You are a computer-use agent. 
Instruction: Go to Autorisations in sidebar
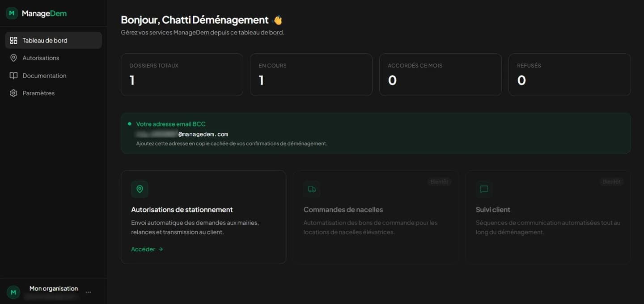click(x=53, y=58)
